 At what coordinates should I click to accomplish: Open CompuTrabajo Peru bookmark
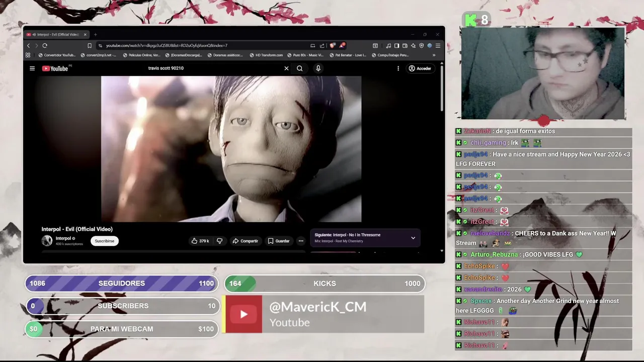390,55
